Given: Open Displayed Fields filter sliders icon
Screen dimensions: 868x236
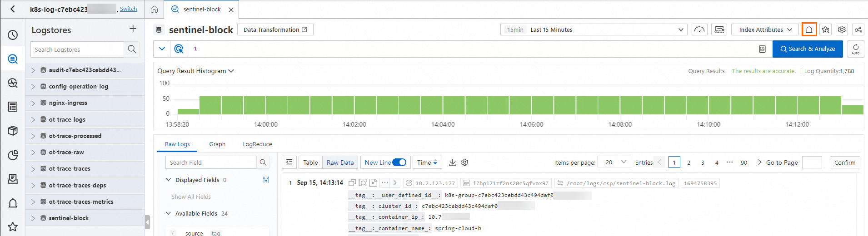Looking at the screenshot, I should 266,180.
